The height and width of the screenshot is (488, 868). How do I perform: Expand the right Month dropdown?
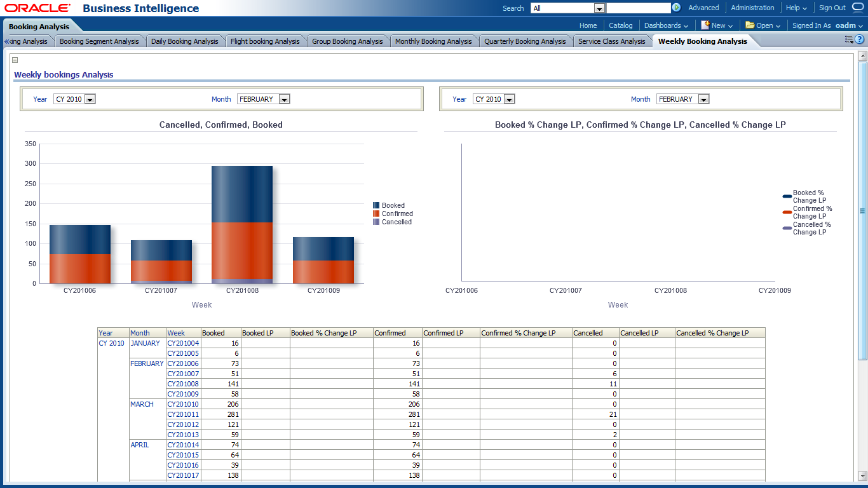tap(703, 99)
